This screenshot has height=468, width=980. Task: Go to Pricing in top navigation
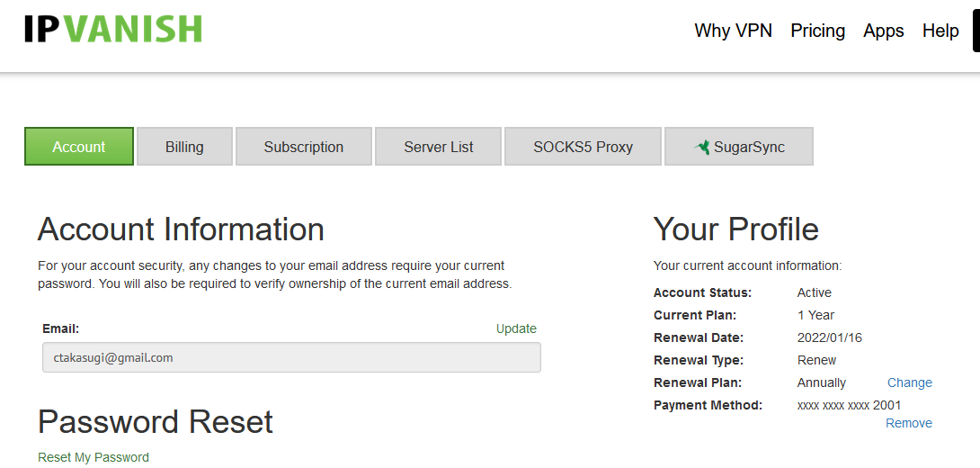point(817,31)
